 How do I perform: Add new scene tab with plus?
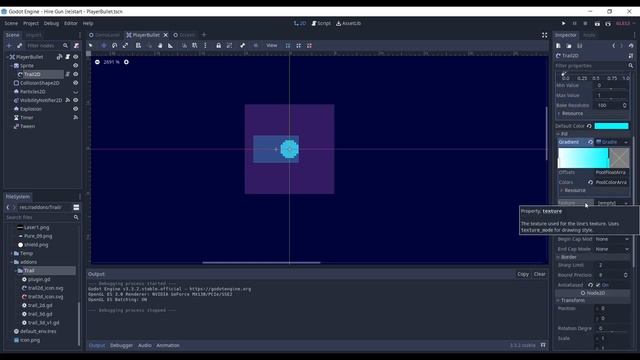pos(204,35)
